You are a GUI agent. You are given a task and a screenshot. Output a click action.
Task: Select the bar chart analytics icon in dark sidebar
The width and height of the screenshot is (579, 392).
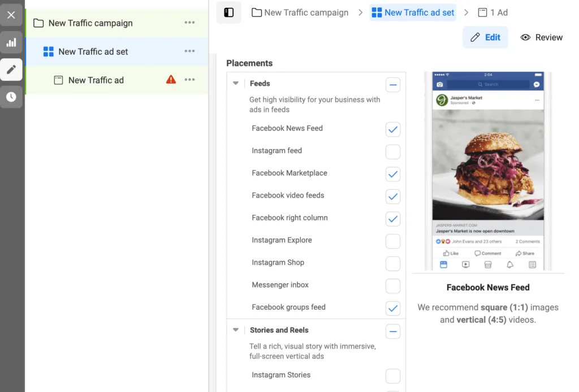[11, 42]
